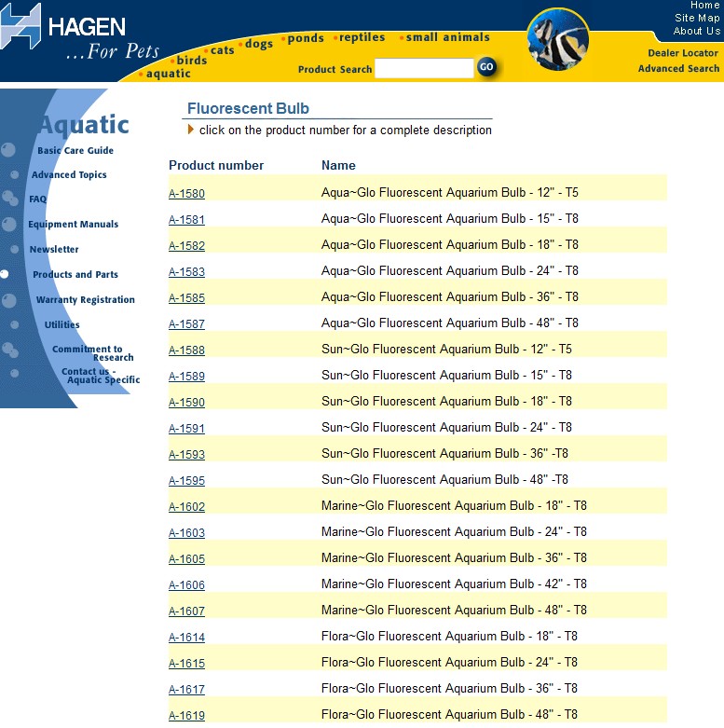
Task: Select text Sun~Glo Fluorescent Aquarium Bulb - 36" -T8
Action: pos(444,453)
